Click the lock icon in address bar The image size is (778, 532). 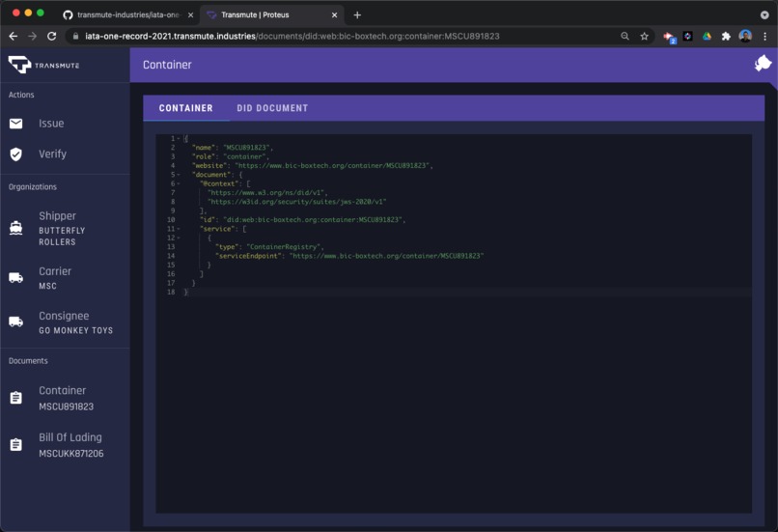pyautogui.click(x=75, y=37)
